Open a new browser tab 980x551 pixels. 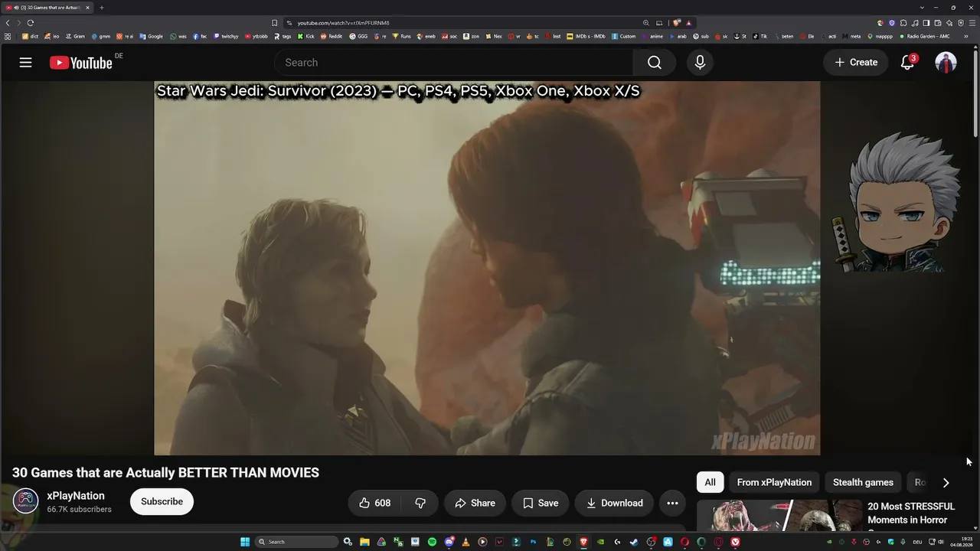pos(101,8)
